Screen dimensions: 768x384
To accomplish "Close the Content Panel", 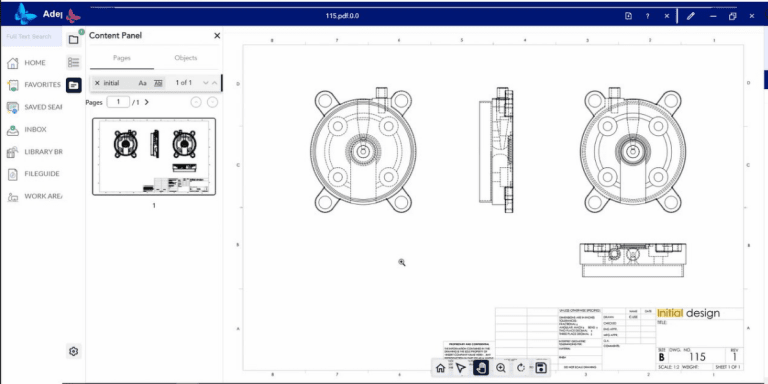I will tap(217, 36).
